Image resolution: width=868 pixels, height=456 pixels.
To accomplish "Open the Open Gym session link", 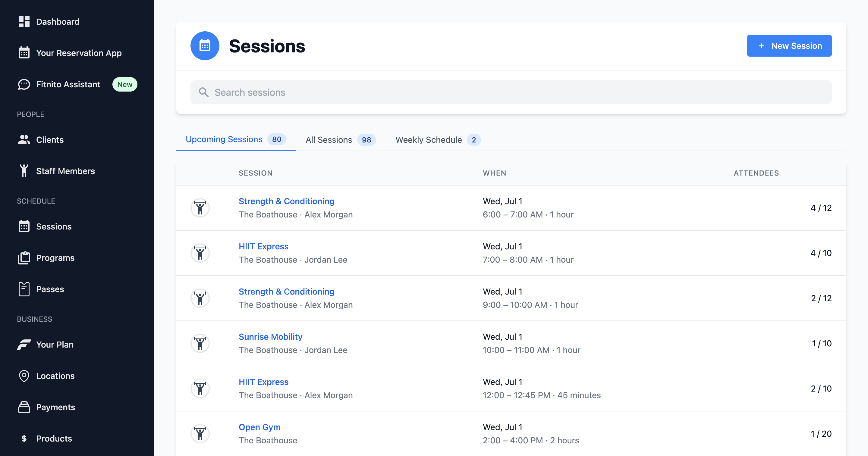I will 259,427.
